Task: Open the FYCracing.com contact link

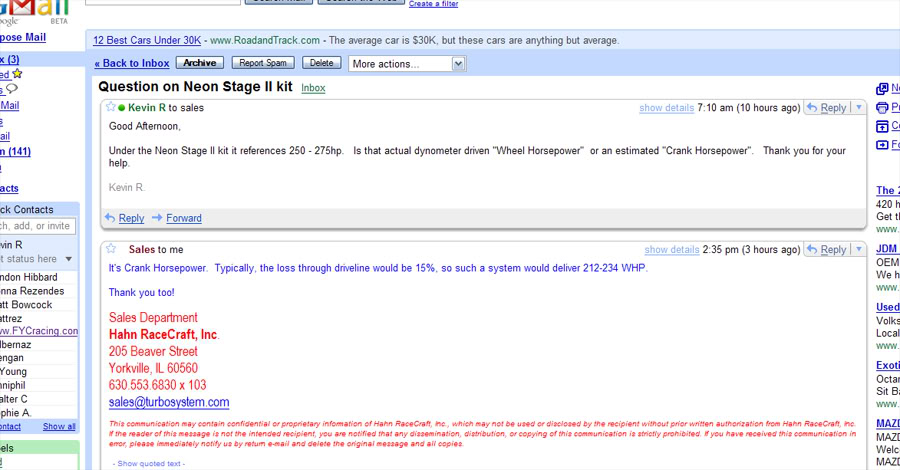Action: (x=39, y=331)
